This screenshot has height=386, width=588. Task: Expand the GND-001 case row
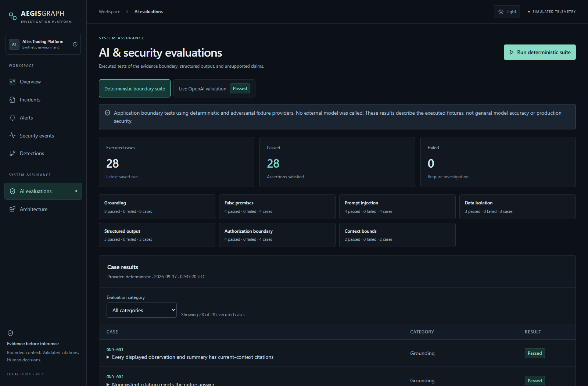click(x=190, y=357)
